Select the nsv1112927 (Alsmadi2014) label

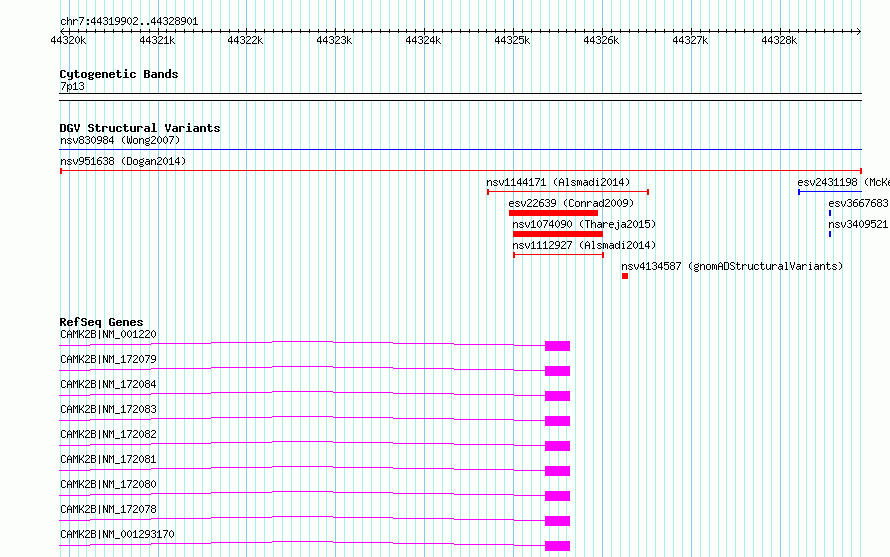(x=584, y=245)
